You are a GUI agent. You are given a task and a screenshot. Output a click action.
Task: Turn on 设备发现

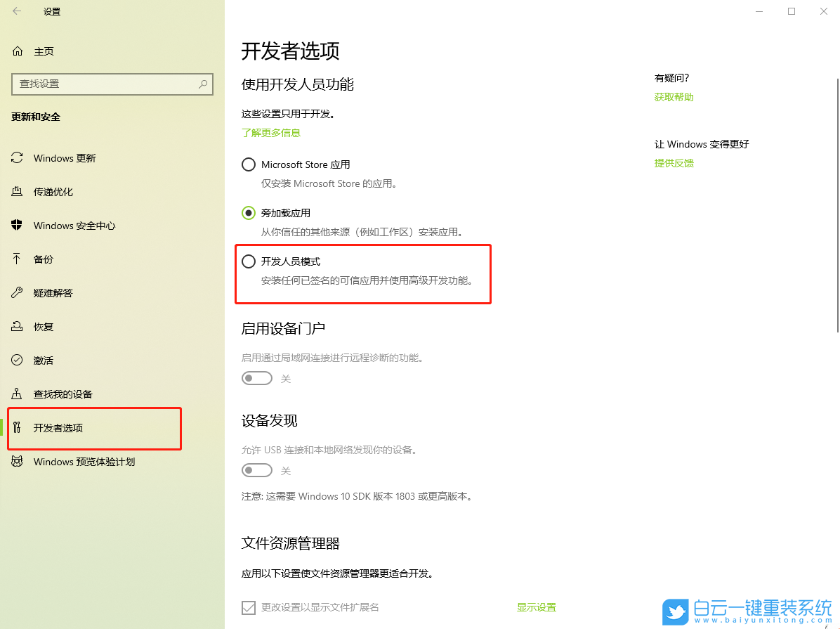[256, 469]
